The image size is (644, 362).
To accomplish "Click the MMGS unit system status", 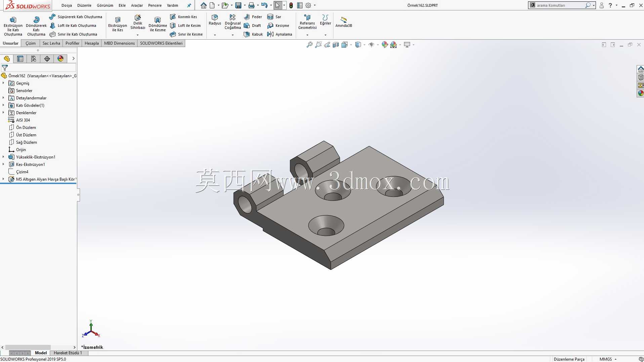I will click(606, 359).
